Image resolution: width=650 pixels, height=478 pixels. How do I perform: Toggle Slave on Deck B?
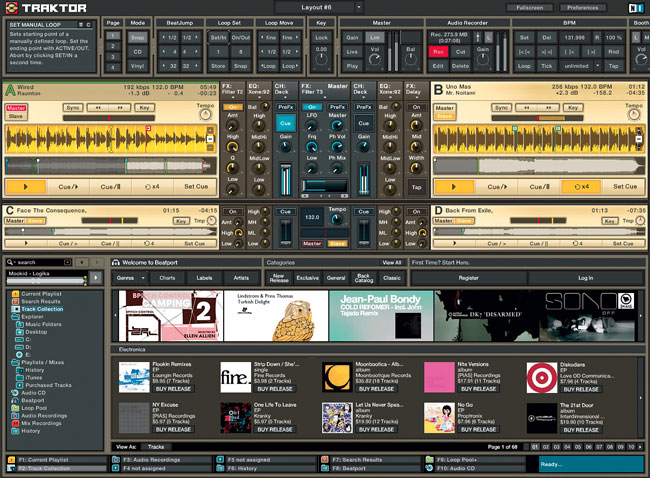(x=444, y=116)
